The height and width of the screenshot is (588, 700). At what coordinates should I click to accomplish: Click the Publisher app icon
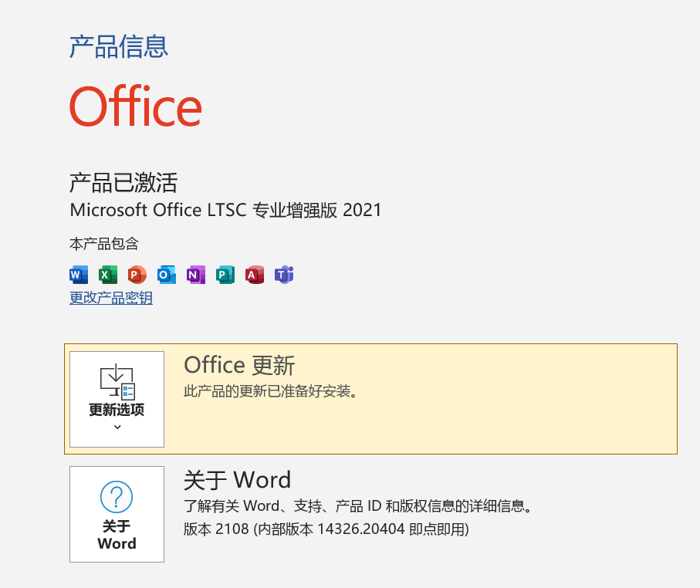point(225,275)
